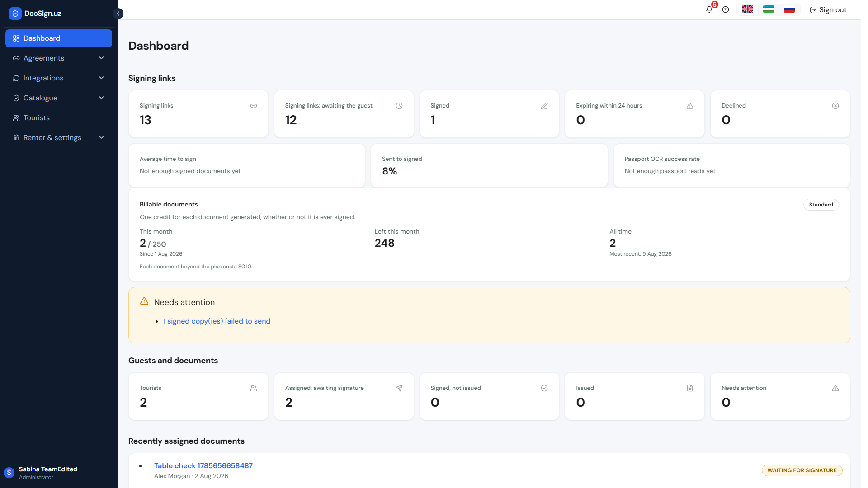
Task: Open the notifications bell
Action: 709,9
